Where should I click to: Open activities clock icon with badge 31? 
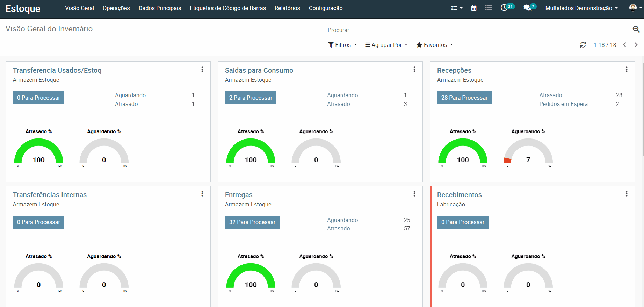(x=504, y=8)
